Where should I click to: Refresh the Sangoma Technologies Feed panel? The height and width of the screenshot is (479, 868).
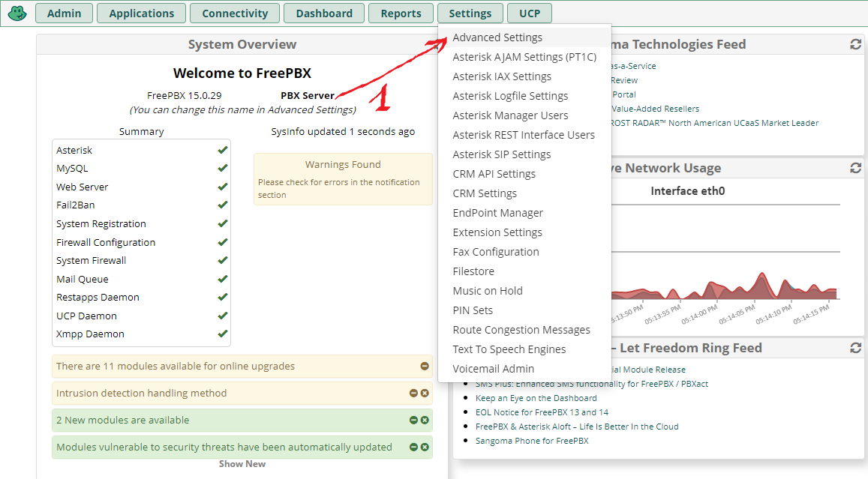(x=855, y=44)
